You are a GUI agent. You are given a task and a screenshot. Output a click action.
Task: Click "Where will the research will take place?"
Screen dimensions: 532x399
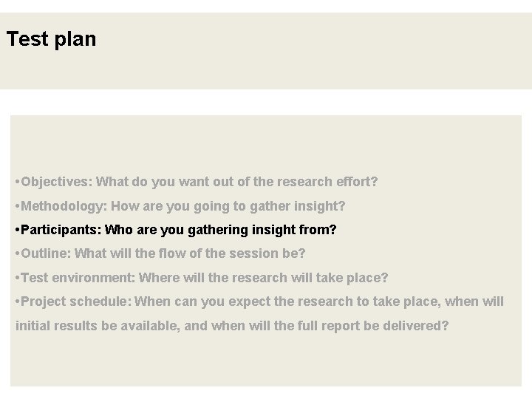click(263, 278)
